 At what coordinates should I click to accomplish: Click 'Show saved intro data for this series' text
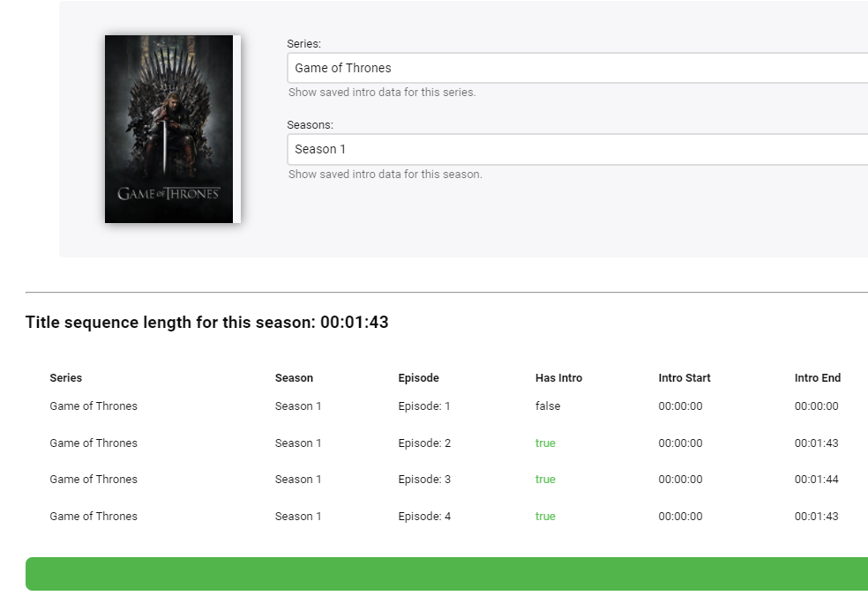(382, 93)
